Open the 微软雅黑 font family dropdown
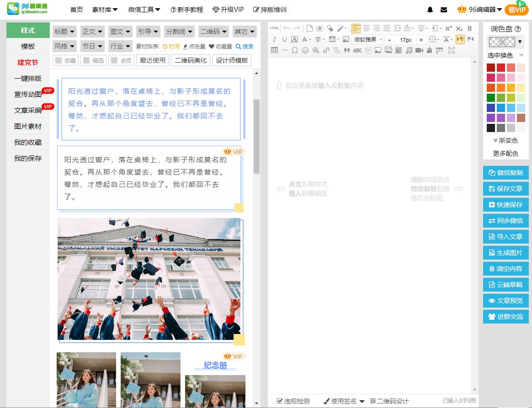This screenshot has width=532, height=408. [367, 40]
